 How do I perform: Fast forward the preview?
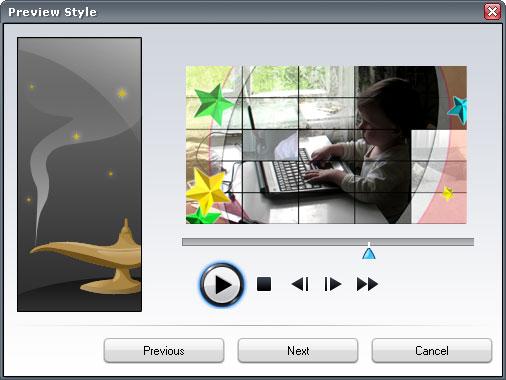[367, 284]
